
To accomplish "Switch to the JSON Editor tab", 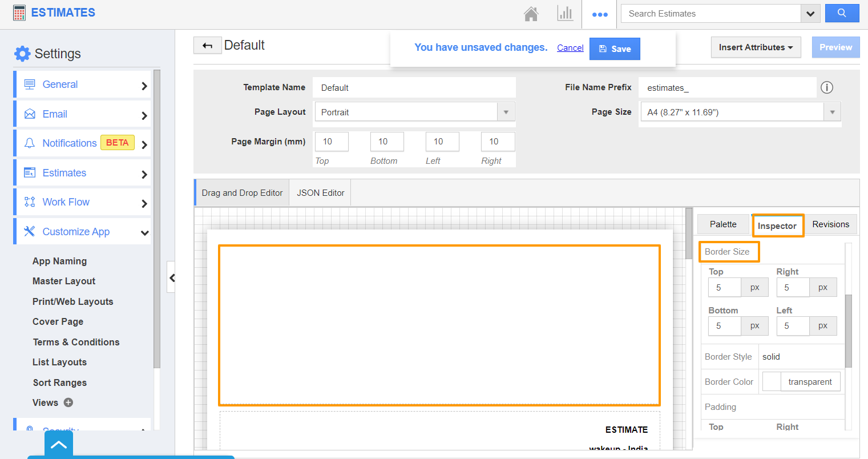I will click(x=320, y=193).
